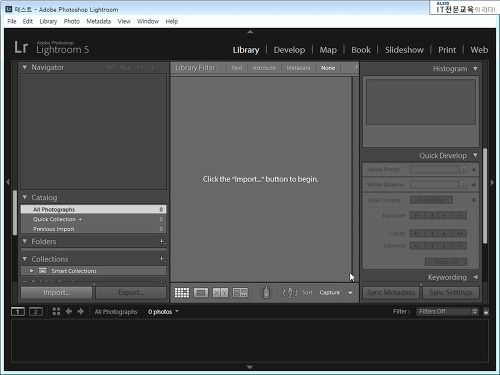500x375 pixels.
Task: Hide the top module picker panel arrow
Action: (250, 32)
